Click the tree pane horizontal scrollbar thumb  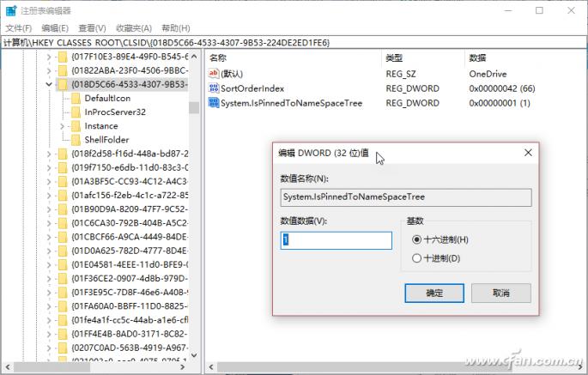click(x=52, y=366)
